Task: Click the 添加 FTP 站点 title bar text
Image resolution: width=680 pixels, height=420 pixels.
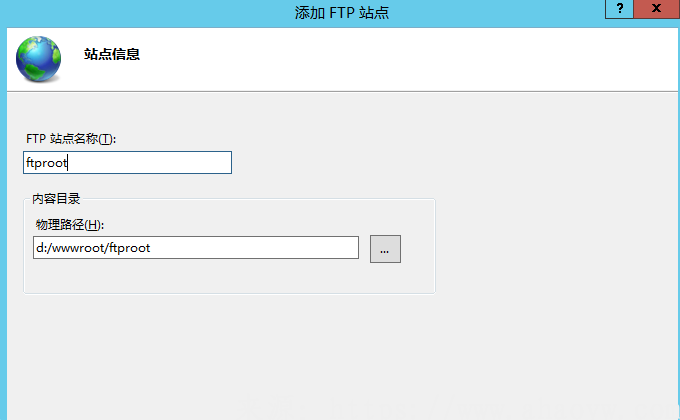Action: pyautogui.click(x=341, y=12)
